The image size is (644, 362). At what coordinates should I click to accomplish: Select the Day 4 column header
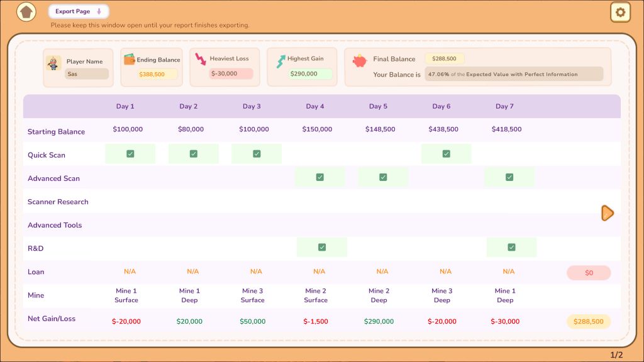pos(315,106)
